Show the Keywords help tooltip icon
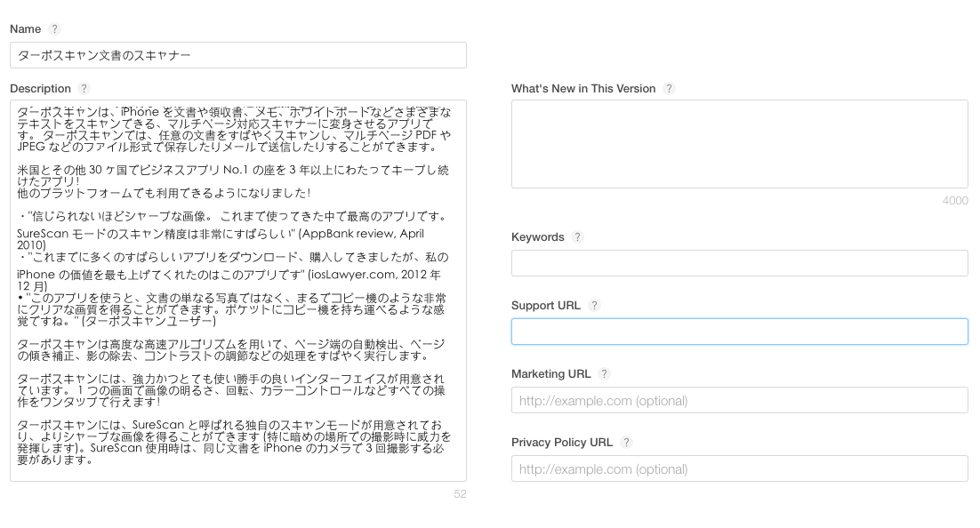 point(577,236)
